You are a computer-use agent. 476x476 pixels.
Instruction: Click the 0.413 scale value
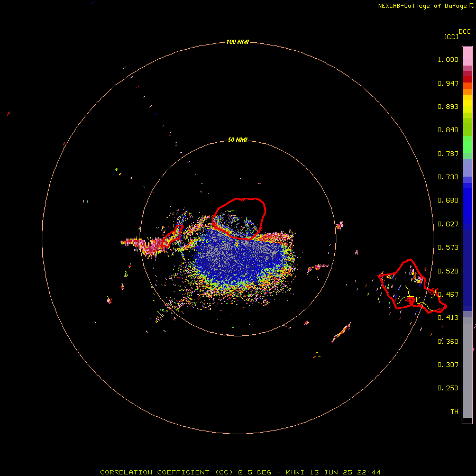(448, 318)
